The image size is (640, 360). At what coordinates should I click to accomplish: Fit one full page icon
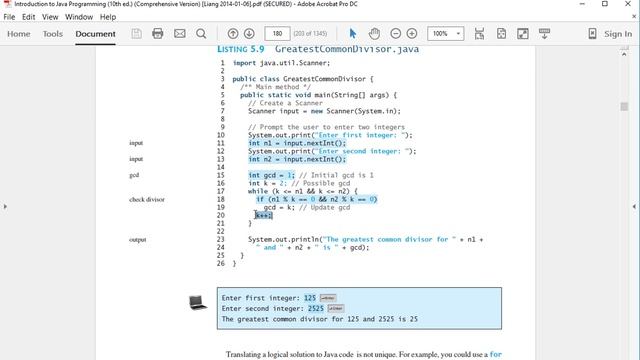[501, 33]
